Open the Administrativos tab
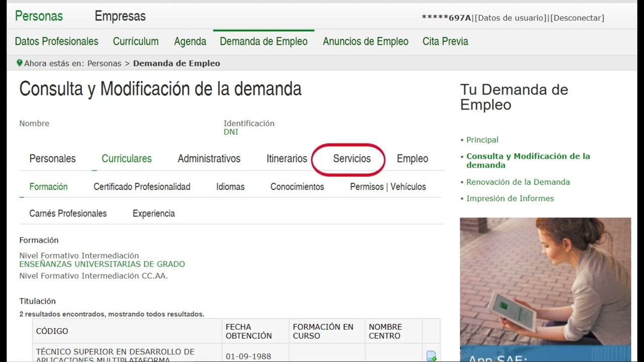Viewport: 644px width, 362px height. (209, 159)
